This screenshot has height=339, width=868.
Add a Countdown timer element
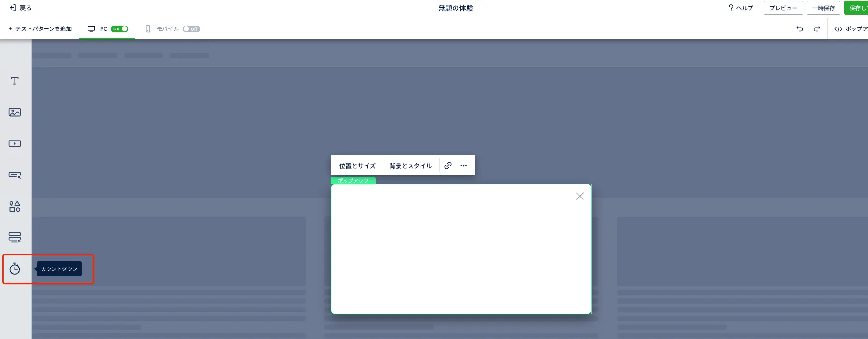point(15,269)
